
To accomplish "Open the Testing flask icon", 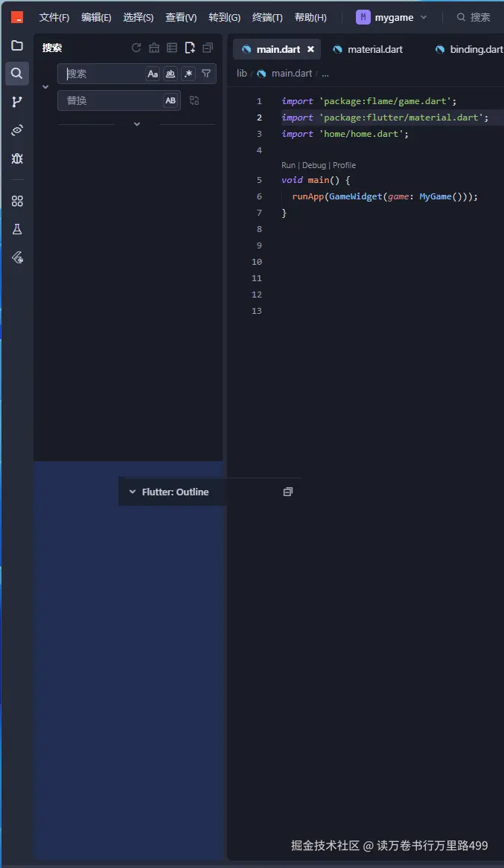I will 17,229.
